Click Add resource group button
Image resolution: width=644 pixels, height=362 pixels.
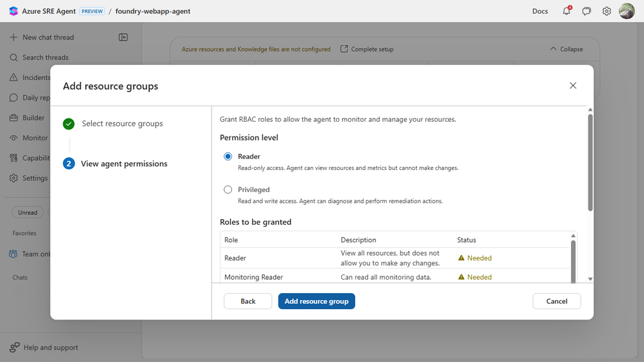(x=317, y=301)
